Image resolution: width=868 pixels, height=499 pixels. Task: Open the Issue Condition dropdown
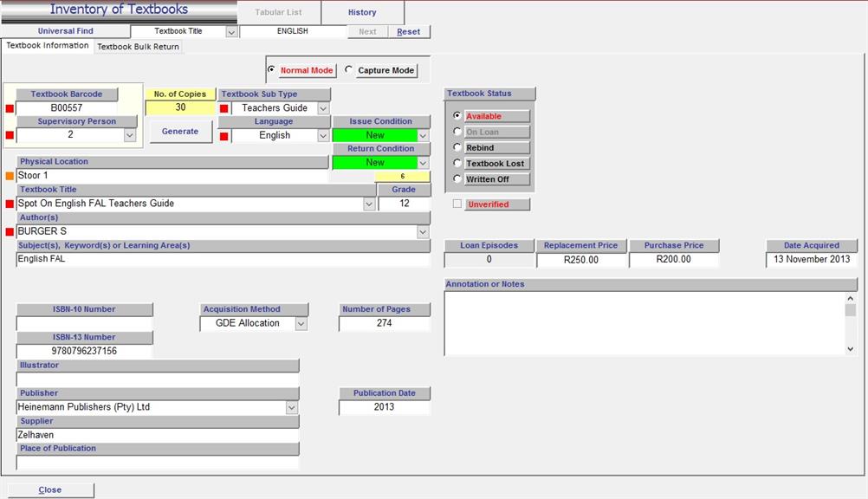[423, 135]
